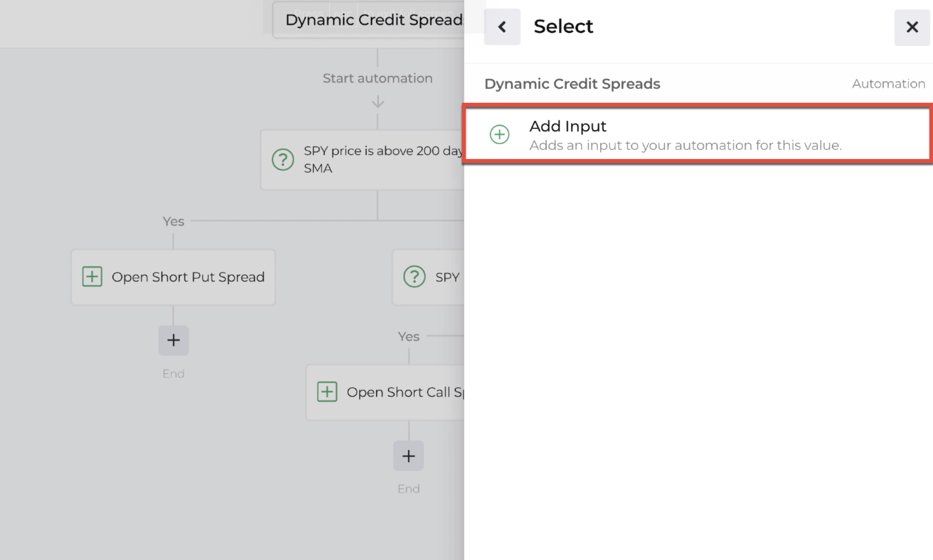Click the End marker under the put spread branch
The height and width of the screenshot is (560, 933).
(x=173, y=373)
